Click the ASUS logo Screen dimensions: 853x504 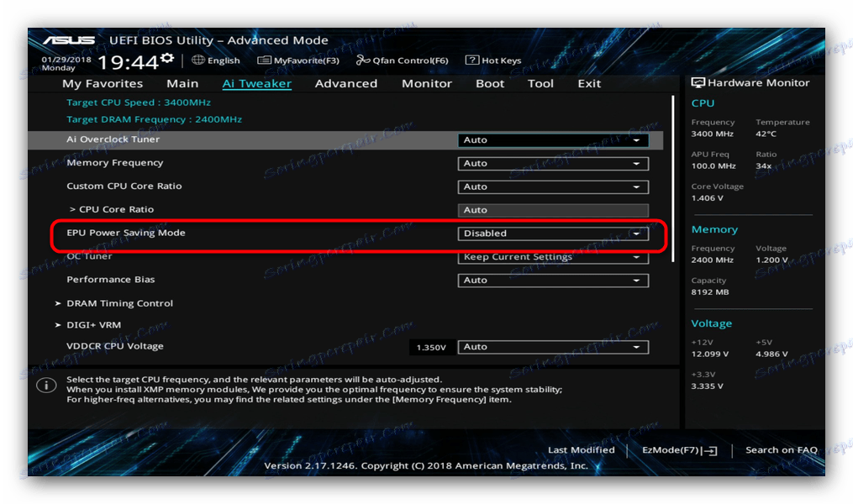[69, 40]
